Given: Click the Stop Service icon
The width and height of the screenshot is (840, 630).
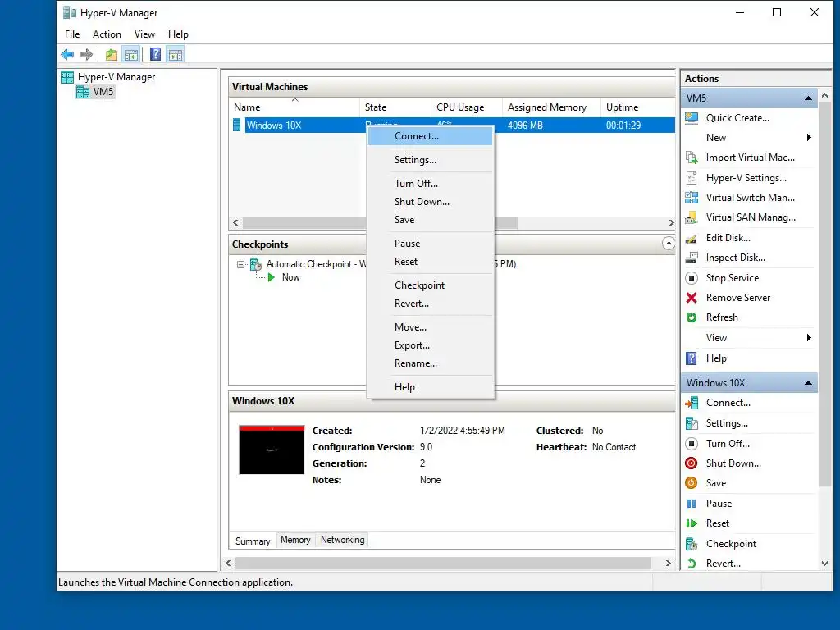Looking at the screenshot, I should [692, 278].
